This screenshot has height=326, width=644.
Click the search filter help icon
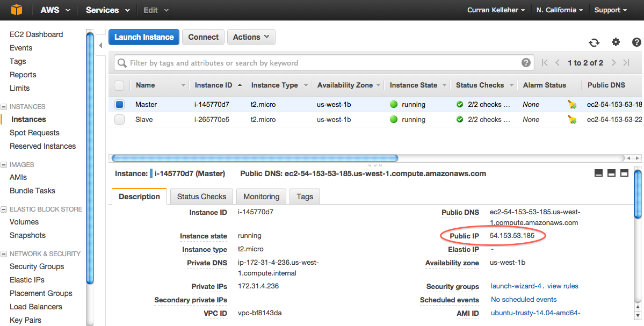pyautogui.click(x=526, y=63)
